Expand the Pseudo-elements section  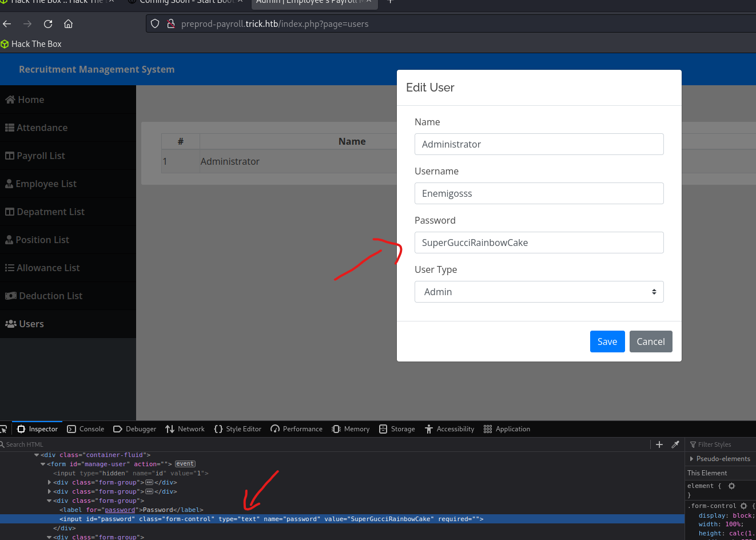pyautogui.click(x=691, y=459)
